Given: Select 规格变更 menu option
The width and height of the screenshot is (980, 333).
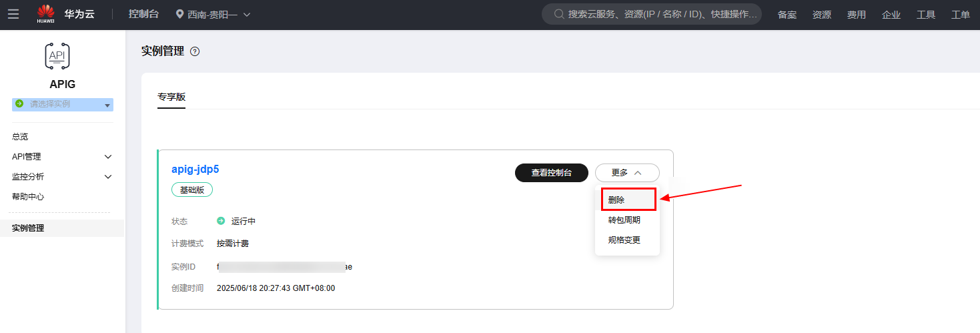Looking at the screenshot, I should [x=624, y=240].
